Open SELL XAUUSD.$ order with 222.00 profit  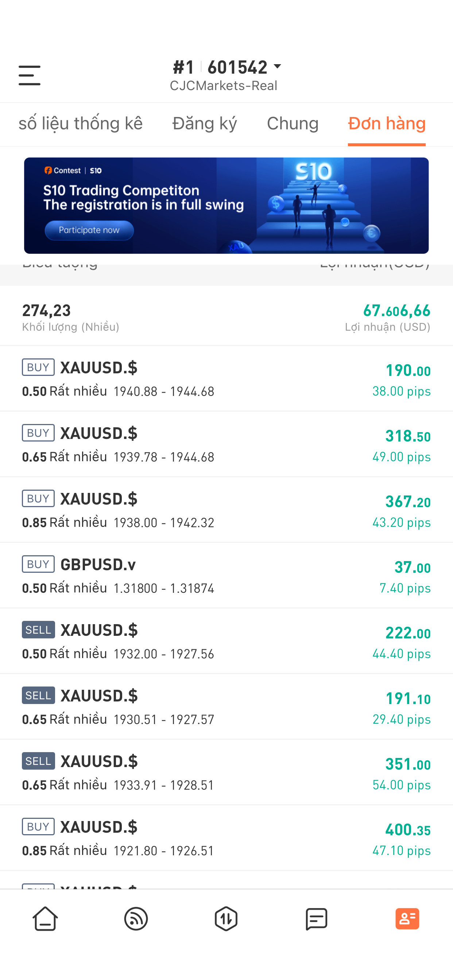[226, 641]
